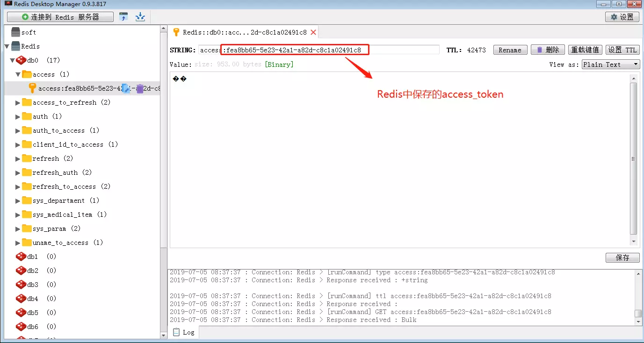Select the db6 database icon
This screenshot has width=644, height=343.
click(21, 327)
